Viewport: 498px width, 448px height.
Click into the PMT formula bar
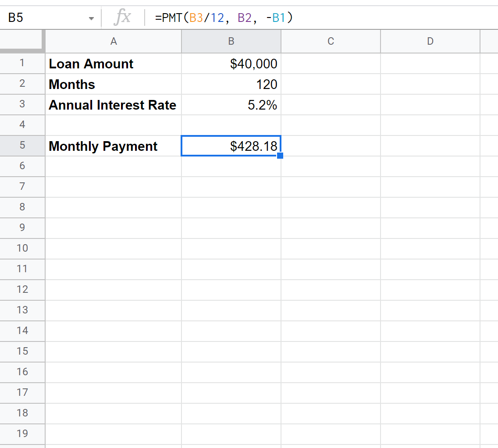point(307,18)
